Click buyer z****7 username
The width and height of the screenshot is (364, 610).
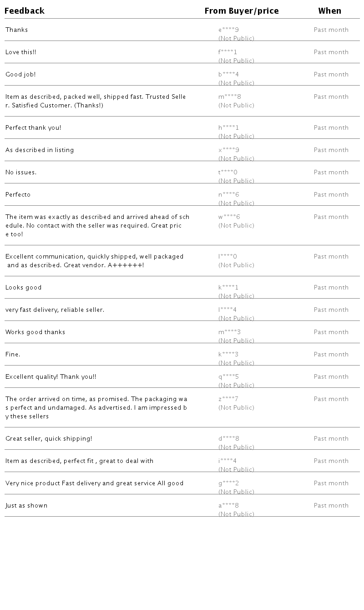(228, 399)
